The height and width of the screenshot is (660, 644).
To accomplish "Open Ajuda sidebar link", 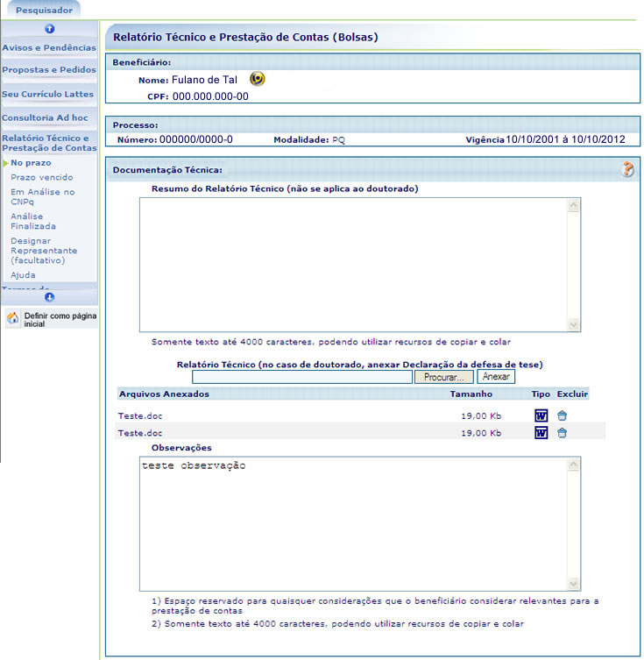I will 23,275.
